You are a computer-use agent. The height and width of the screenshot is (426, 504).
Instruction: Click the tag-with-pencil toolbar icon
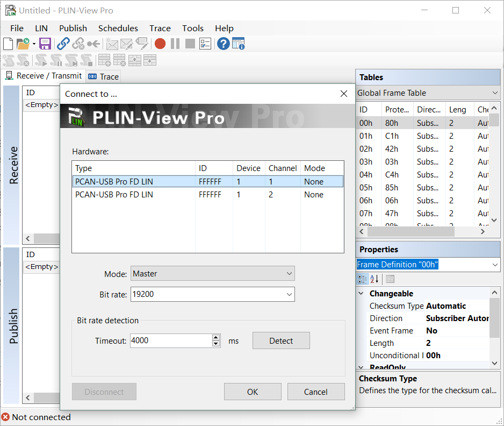point(142,44)
